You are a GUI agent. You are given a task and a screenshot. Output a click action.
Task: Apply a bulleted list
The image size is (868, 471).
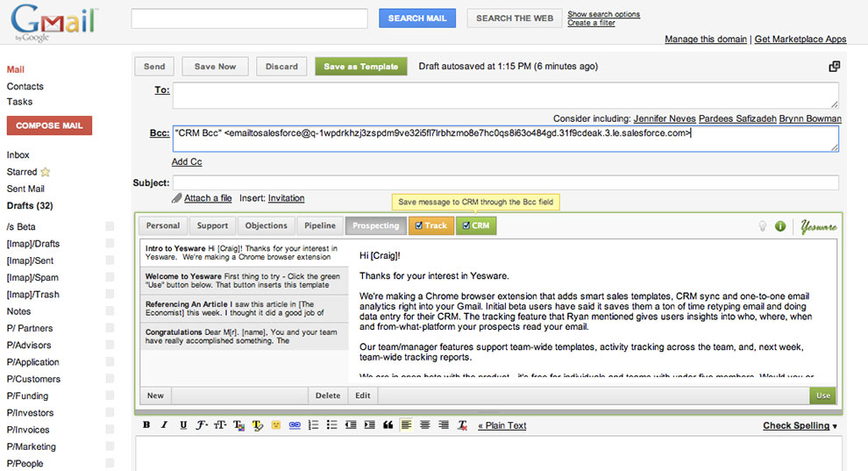(331, 425)
